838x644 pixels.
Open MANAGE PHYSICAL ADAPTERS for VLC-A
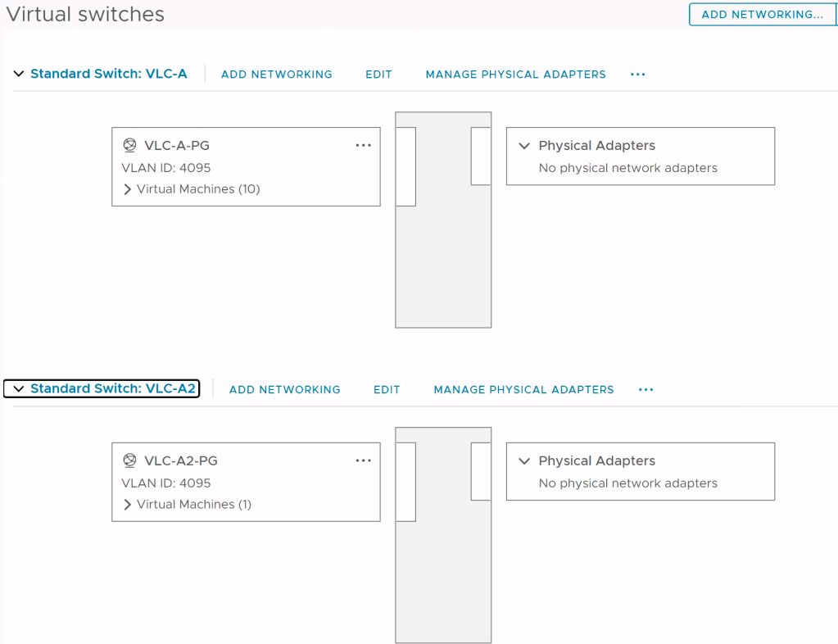click(516, 75)
